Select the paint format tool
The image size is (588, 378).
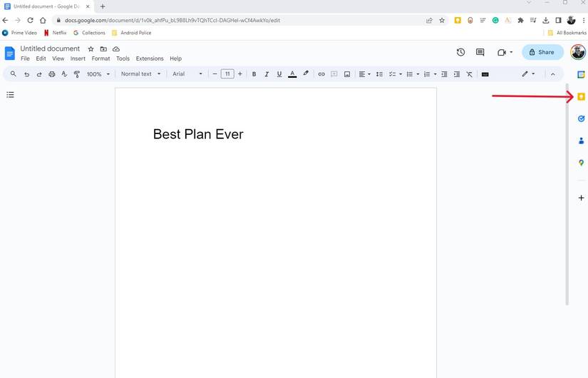(x=76, y=74)
